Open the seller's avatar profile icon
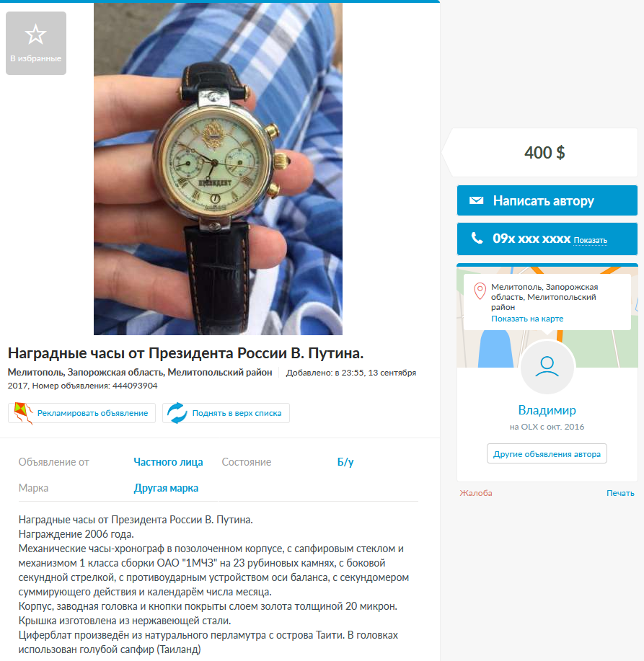644x661 pixels. tap(547, 367)
